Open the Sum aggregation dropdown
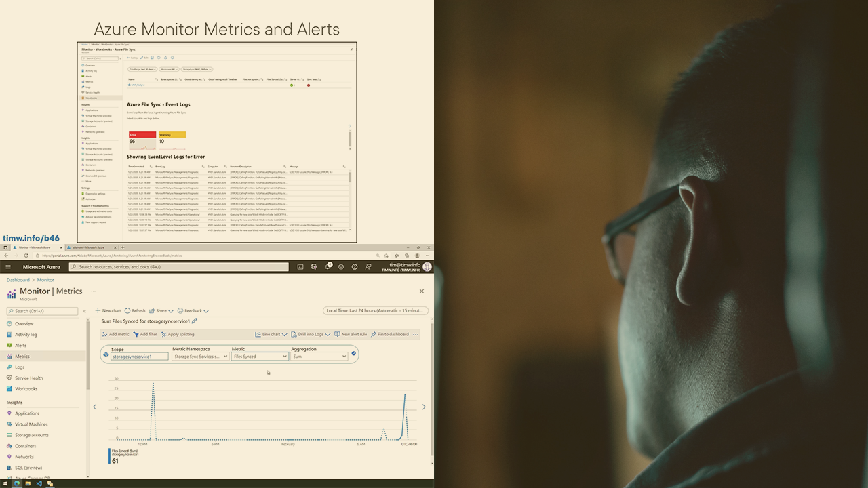868x488 pixels. [x=319, y=356]
